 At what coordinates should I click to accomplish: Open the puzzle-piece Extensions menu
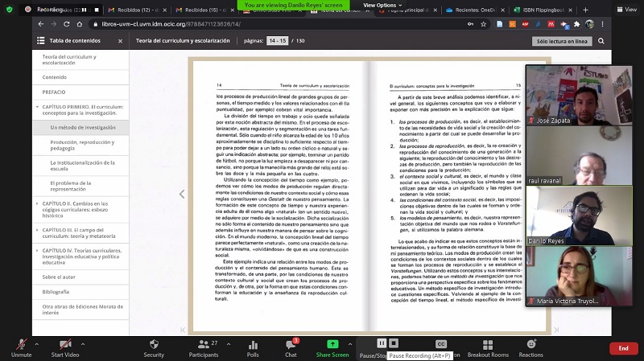click(576, 24)
